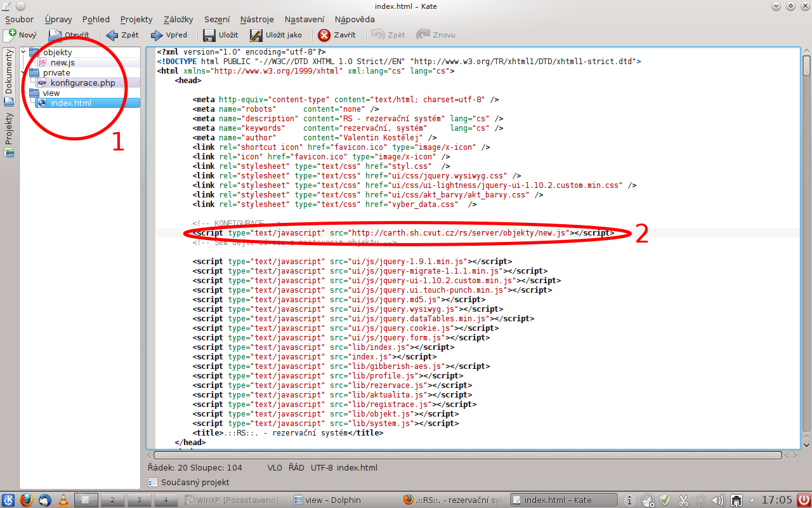Viewport: 812px width, 508px height.
Task: Click the jquery-1.9.1.min.js script line
Action: click(352, 262)
